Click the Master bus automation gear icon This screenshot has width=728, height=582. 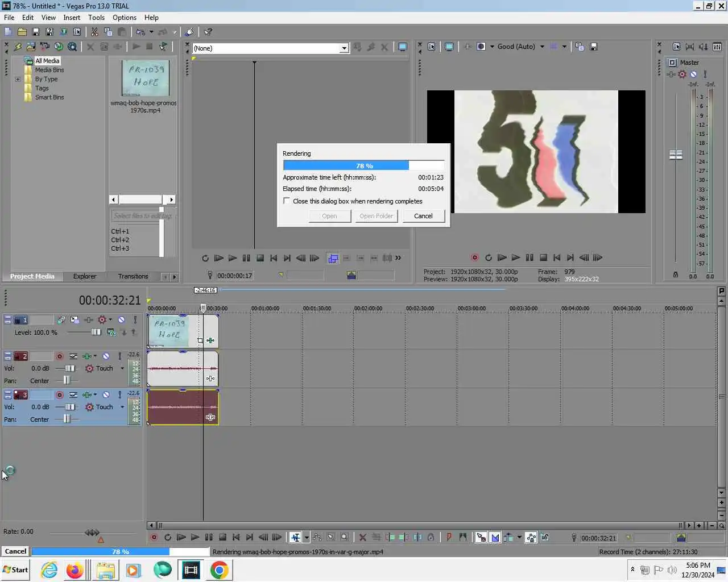pyautogui.click(x=682, y=74)
